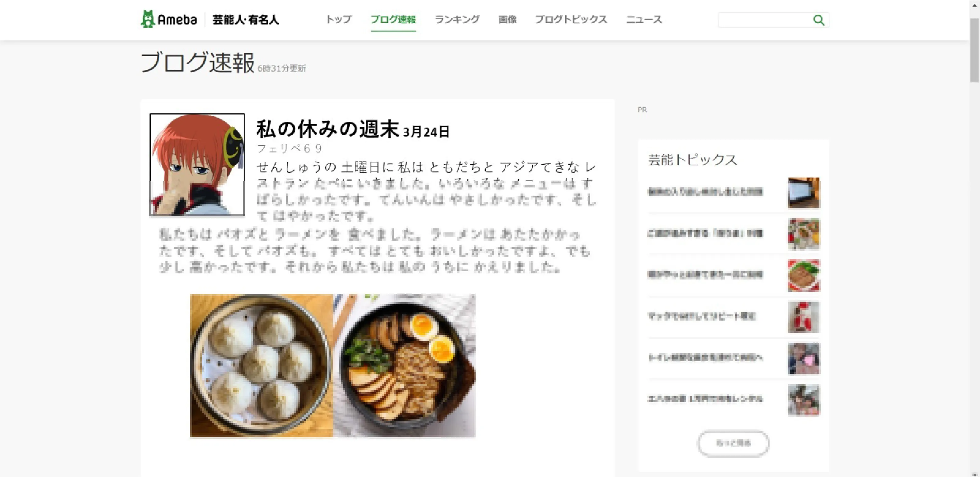This screenshot has height=477, width=980.
Task: Open the 画像 tab
Action: pyautogui.click(x=507, y=19)
